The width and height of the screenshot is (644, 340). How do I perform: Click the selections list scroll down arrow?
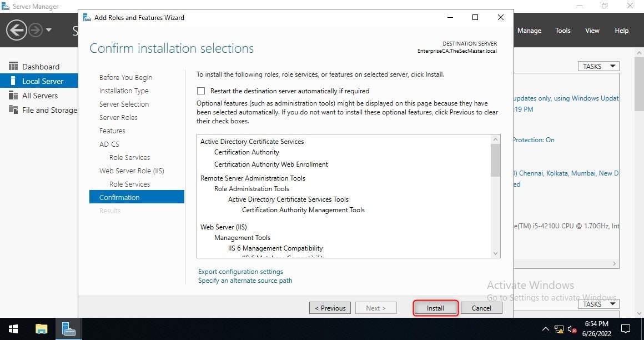[x=495, y=253]
